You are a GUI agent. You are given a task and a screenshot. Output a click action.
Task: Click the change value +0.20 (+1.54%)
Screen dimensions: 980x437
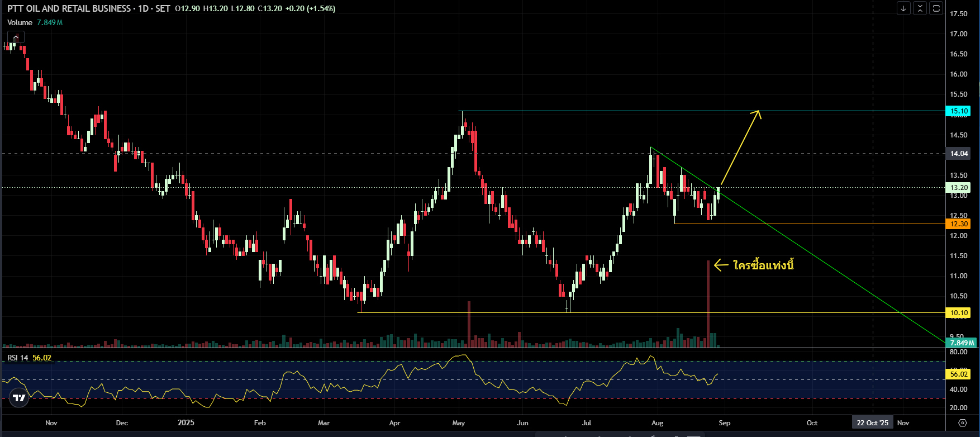311,8
